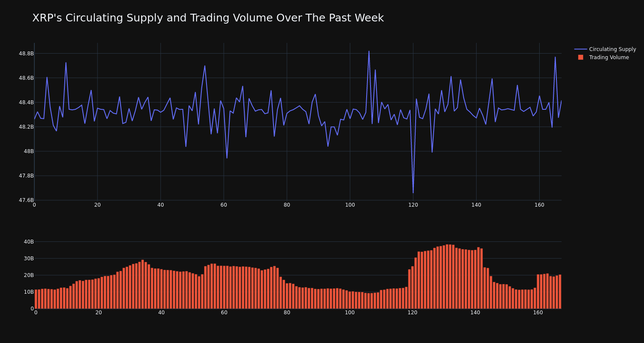The width and height of the screenshot is (644, 343).
Task: Click the supply line's lowest dip at 120
Action: click(x=413, y=193)
